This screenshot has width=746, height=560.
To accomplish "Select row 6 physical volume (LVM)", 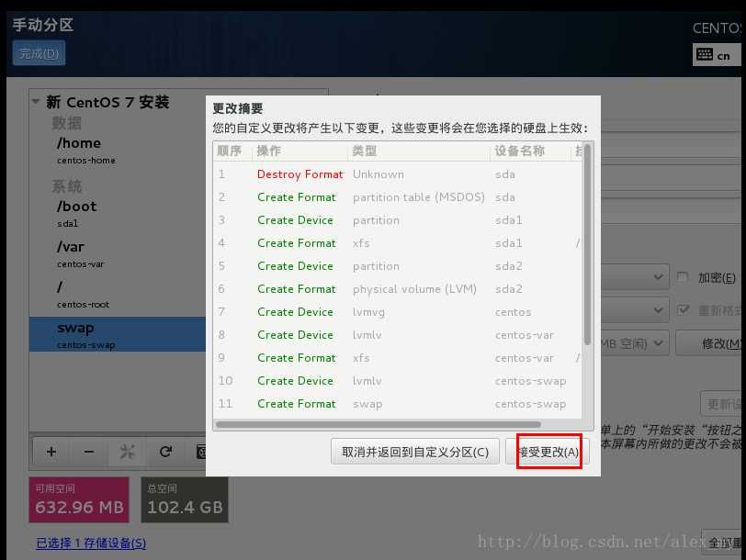I will (397, 288).
